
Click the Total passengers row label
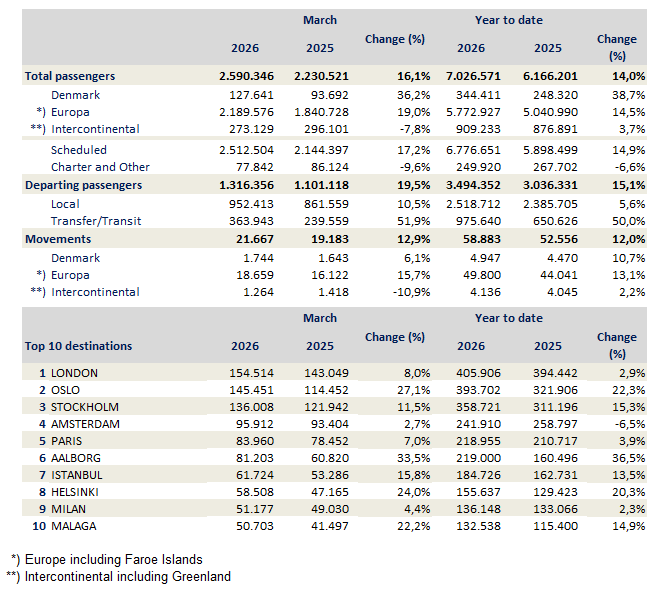70,76
